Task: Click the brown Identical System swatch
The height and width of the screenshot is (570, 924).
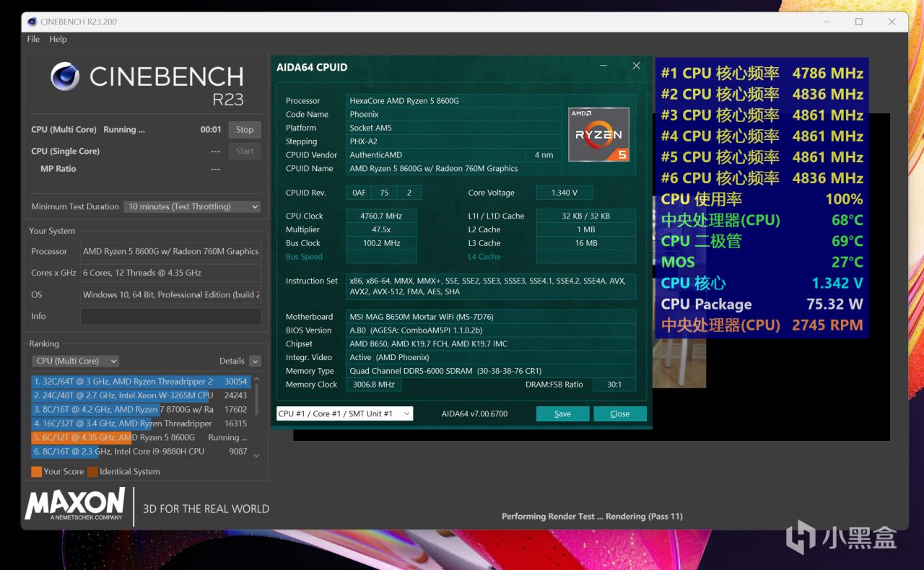Action: 92,472
